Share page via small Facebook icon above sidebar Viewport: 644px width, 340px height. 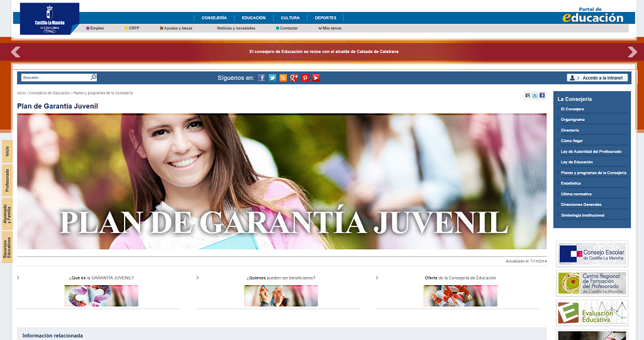pos(542,96)
